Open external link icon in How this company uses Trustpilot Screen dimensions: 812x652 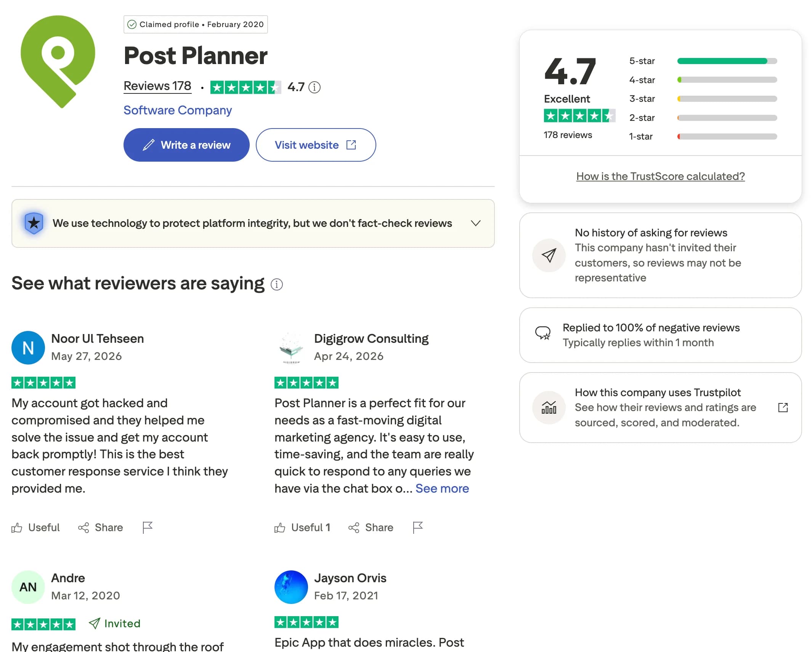[783, 408]
